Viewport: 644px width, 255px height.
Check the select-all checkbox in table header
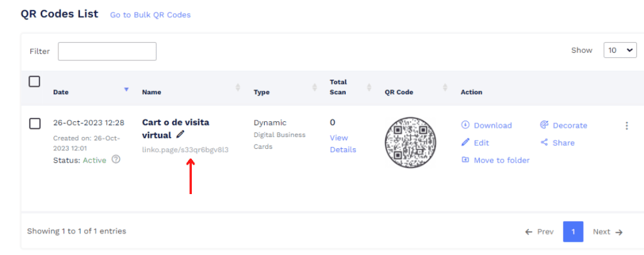(x=35, y=82)
